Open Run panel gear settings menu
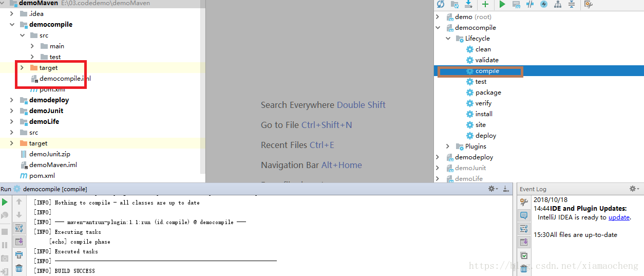 click(x=493, y=189)
